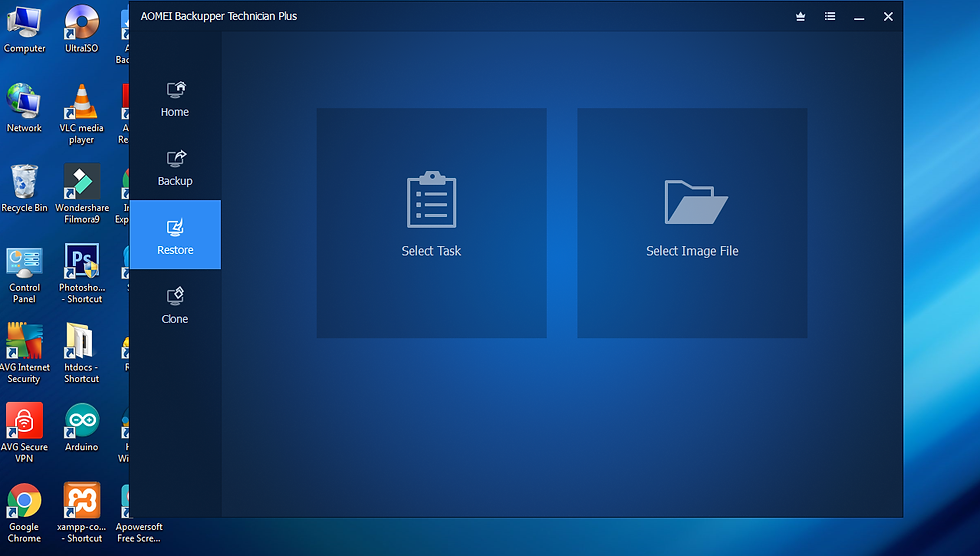Select the AVG Internet Security icon

(x=24, y=354)
